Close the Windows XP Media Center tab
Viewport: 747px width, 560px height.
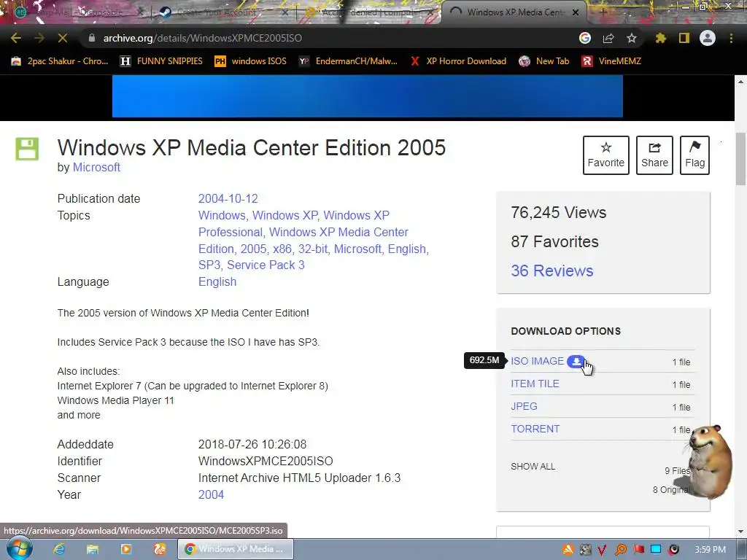[x=576, y=12]
